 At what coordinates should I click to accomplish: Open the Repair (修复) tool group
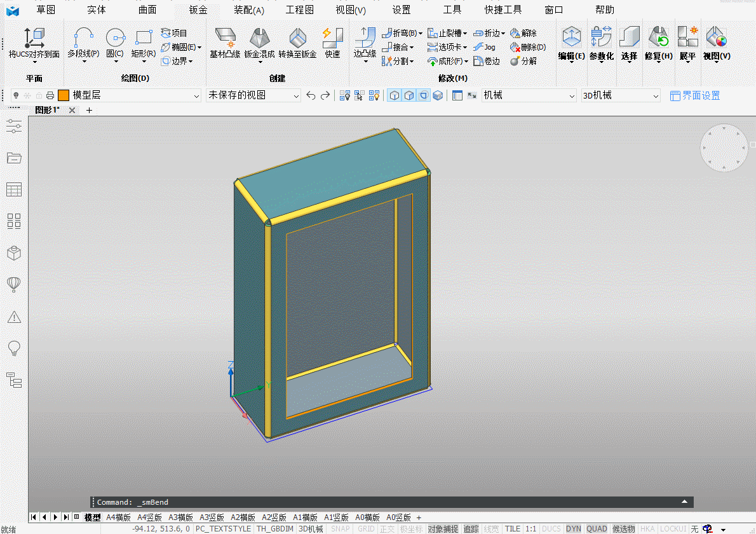(x=659, y=44)
